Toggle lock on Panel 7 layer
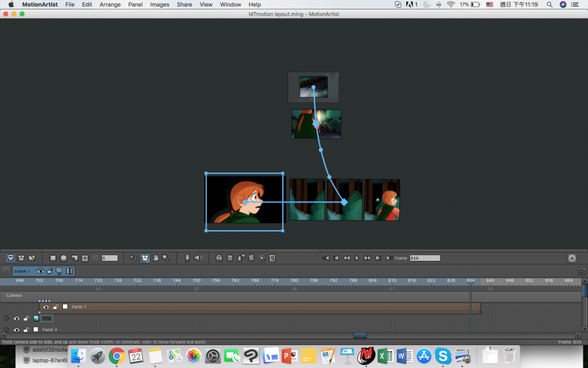 click(x=55, y=307)
